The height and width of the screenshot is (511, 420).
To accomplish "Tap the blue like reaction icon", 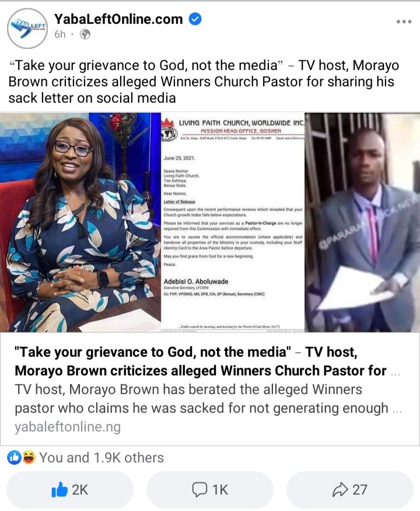I will 14,457.
